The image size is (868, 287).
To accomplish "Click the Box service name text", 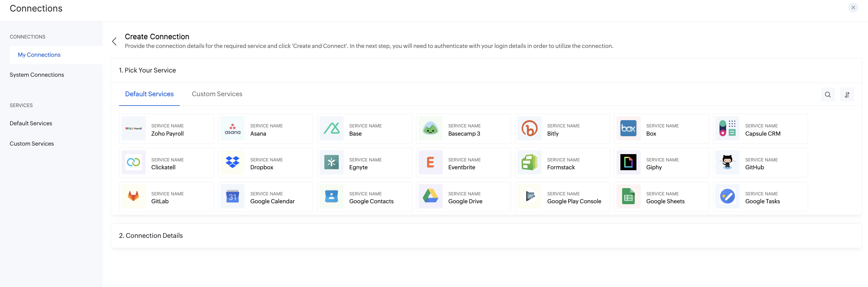I will click(651, 133).
